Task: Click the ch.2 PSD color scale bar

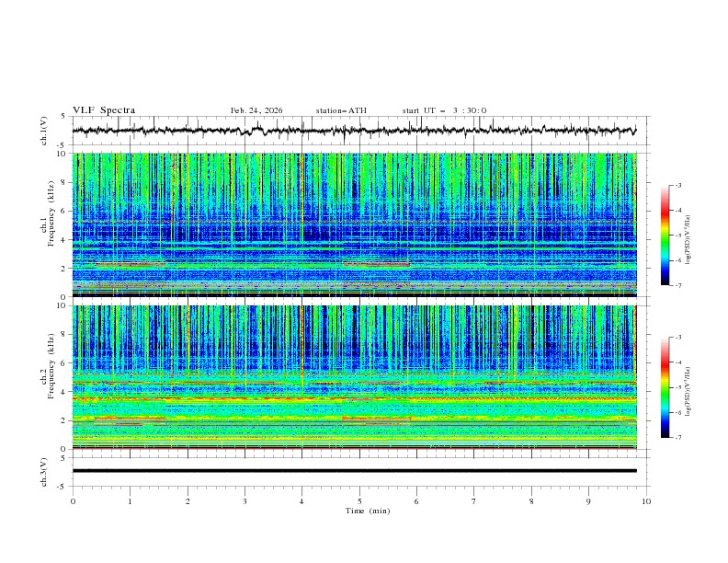Action: (665, 387)
